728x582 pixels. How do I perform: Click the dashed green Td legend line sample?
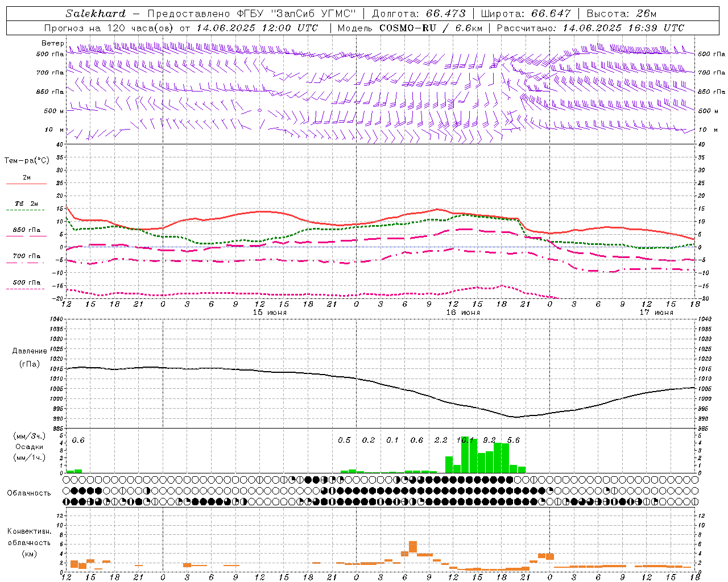[26, 210]
